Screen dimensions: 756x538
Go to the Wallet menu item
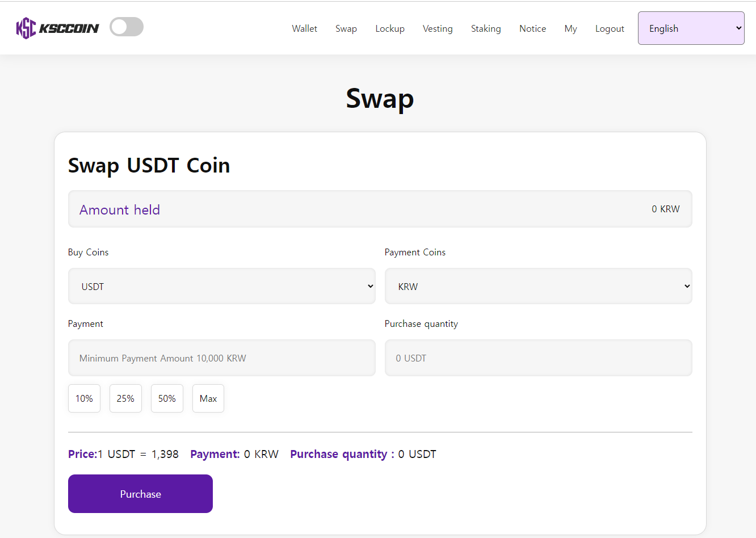[x=305, y=28]
